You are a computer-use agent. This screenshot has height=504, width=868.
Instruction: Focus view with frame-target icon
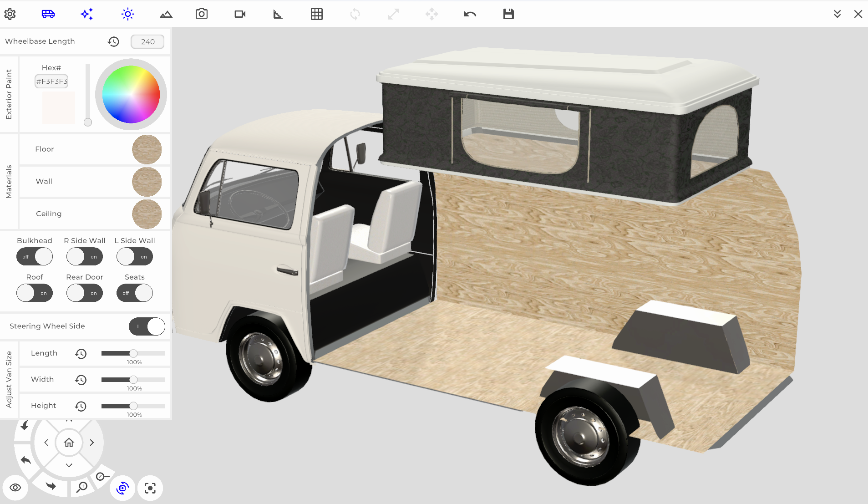click(x=150, y=489)
